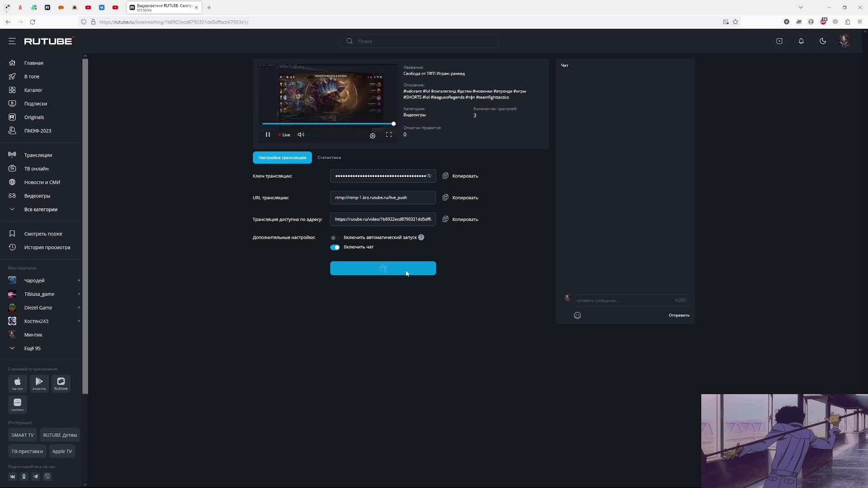868x488 pixels.
Task: Expand "Все категории" in the sidebar
Action: pos(41,209)
